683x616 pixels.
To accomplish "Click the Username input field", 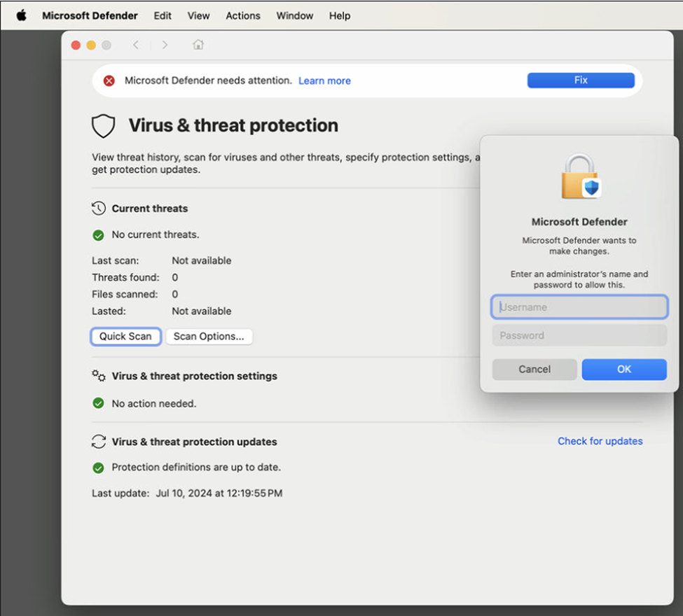I will point(579,307).
